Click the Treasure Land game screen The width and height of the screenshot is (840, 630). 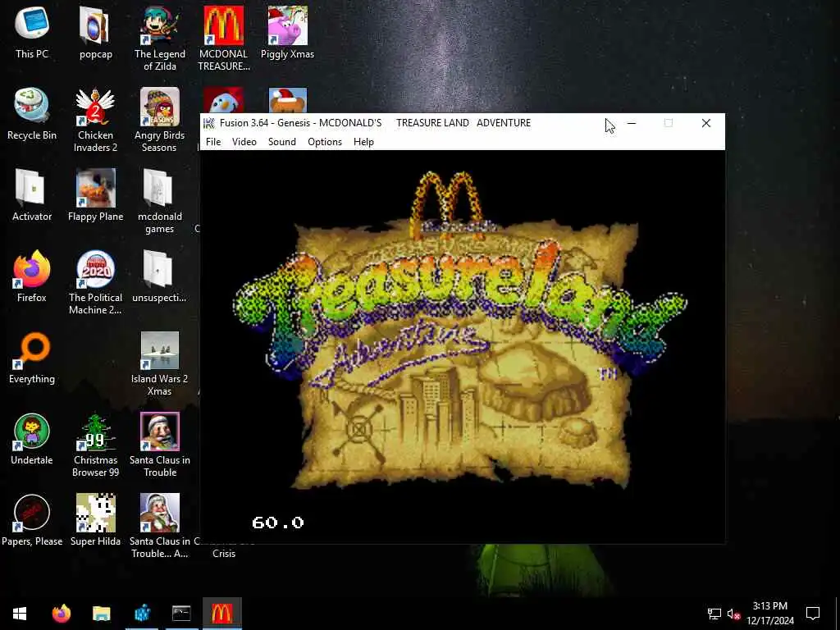pyautogui.click(x=463, y=347)
